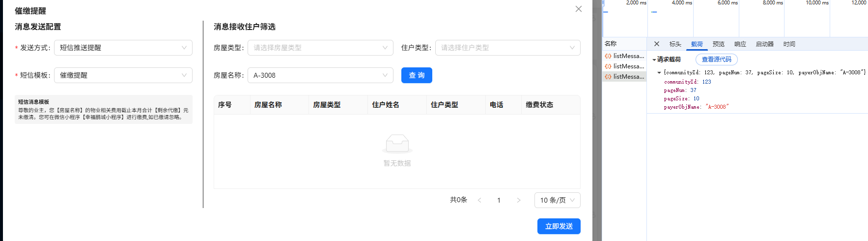The image size is (868, 241).
Task: Click the 查询 button
Action: click(416, 75)
